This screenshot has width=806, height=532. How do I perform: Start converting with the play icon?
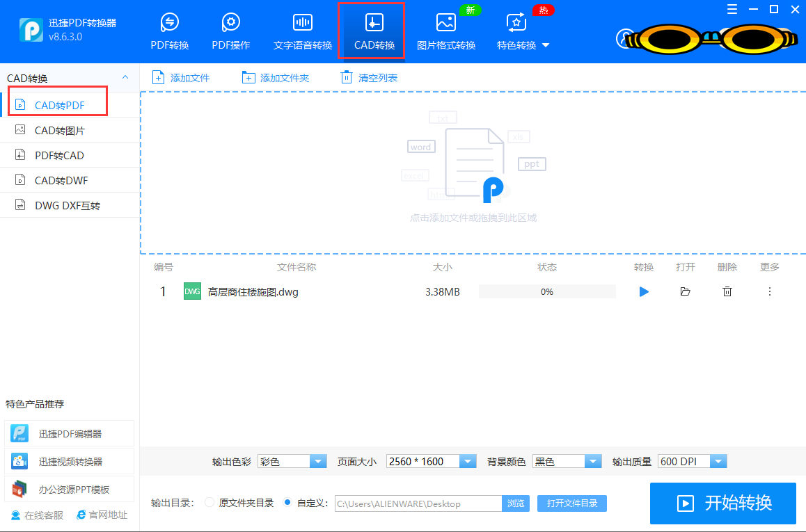click(644, 291)
